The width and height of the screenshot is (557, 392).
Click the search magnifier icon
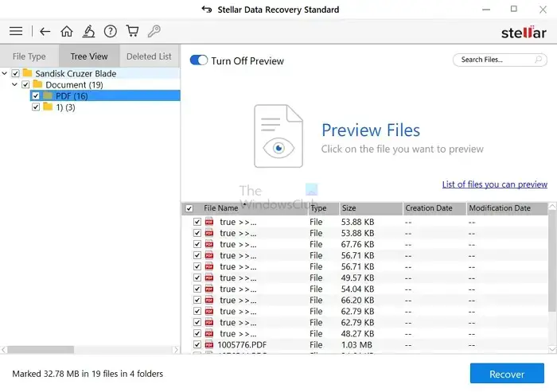pyautogui.click(x=539, y=60)
